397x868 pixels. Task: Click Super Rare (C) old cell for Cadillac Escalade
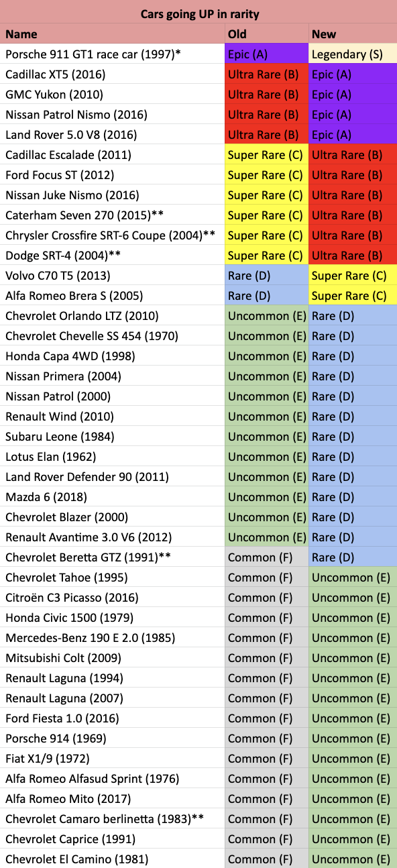[267, 154]
